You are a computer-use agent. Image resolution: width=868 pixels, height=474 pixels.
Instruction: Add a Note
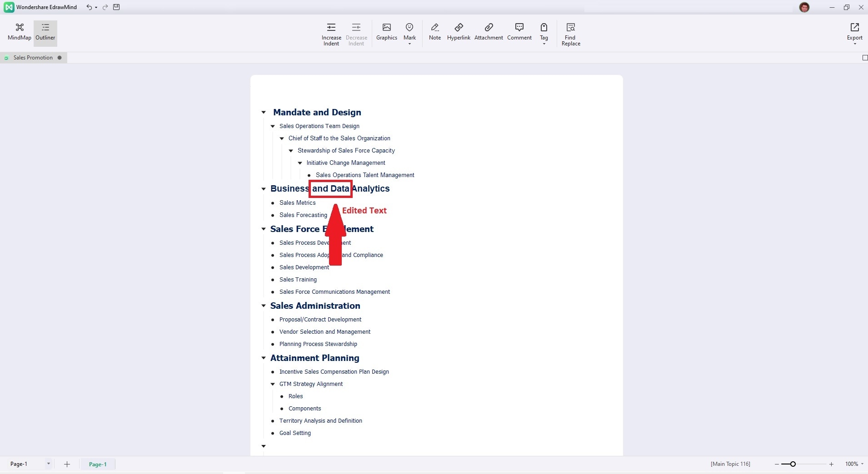435,32
